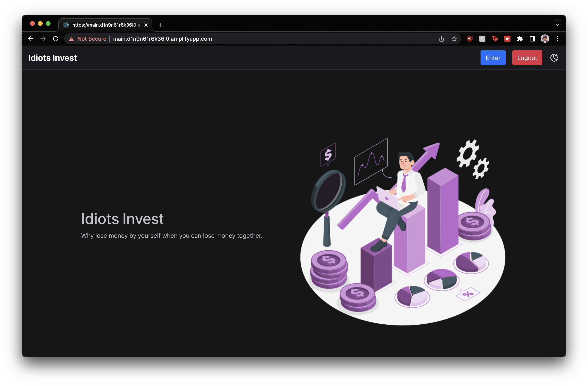The image size is (588, 386).
Task: Toggle dark mode with the moon icon
Action: coord(554,58)
